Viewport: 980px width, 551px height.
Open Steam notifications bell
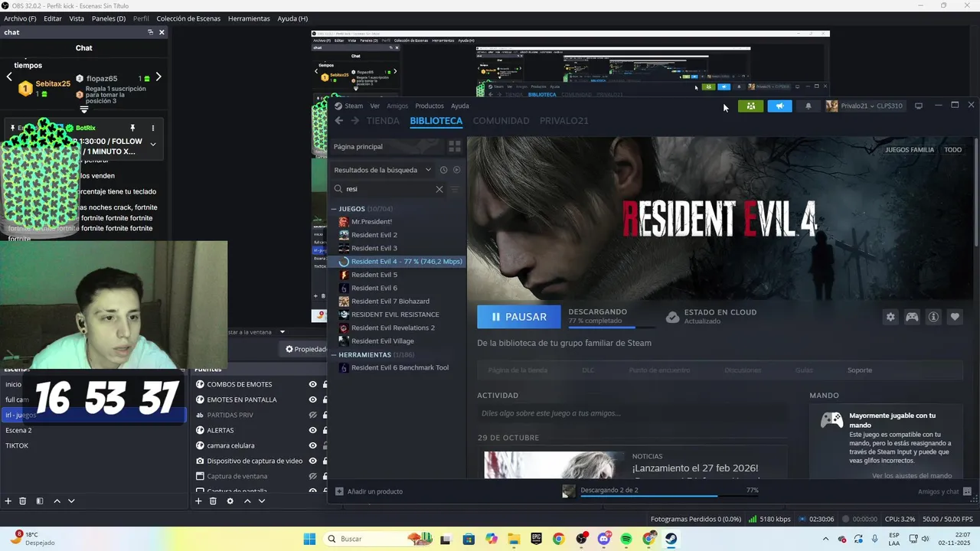pyautogui.click(x=808, y=106)
